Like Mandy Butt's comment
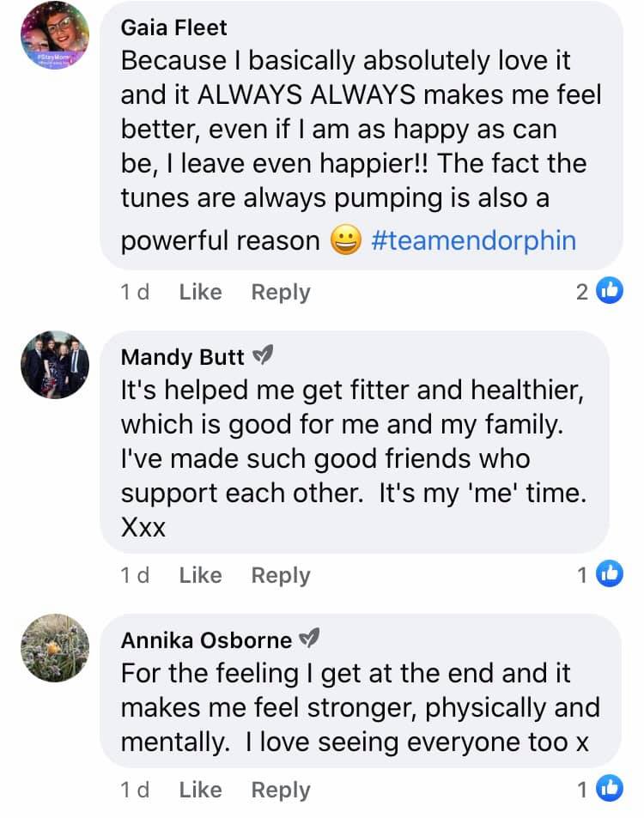The height and width of the screenshot is (818, 644). [x=200, y=575]
